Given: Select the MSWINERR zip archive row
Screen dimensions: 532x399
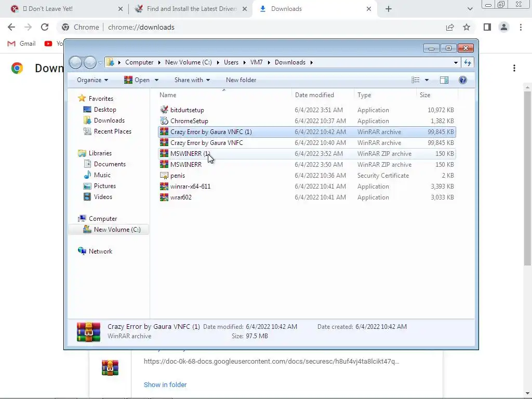Looking at the screenshot, I should point(307,165).
